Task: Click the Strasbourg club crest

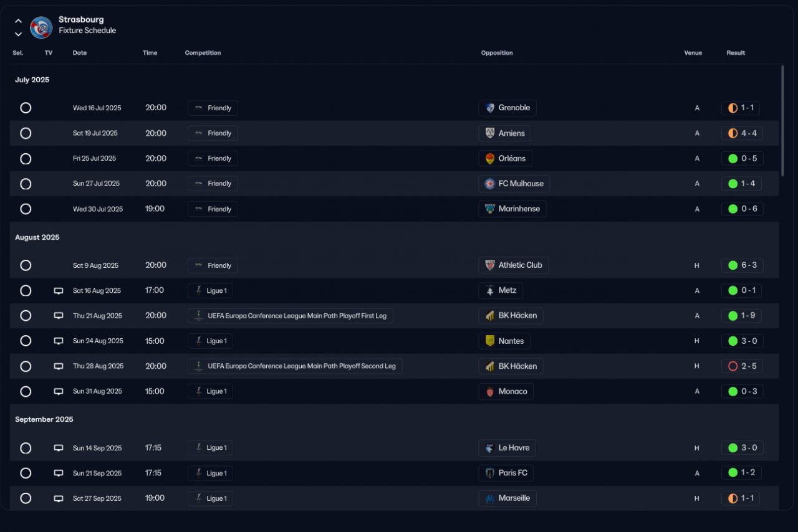Action: coord(41,27)
